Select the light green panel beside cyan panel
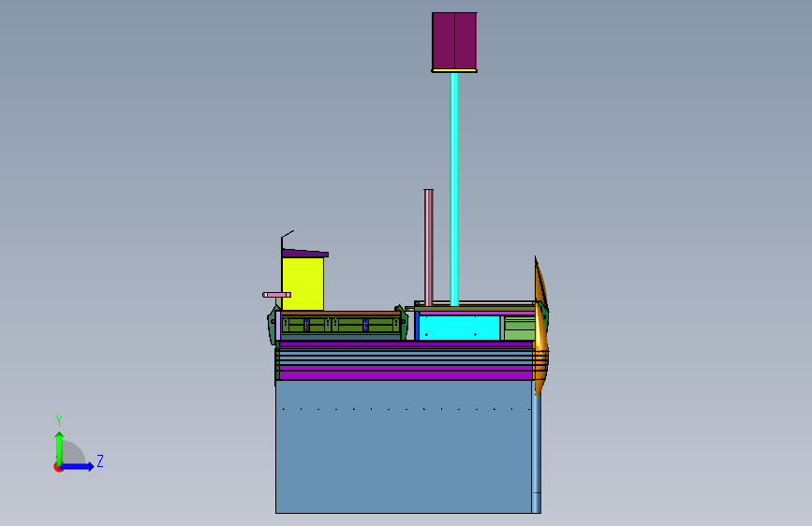The width and height of the screenshot is (812, 526). tap(518, 329)
